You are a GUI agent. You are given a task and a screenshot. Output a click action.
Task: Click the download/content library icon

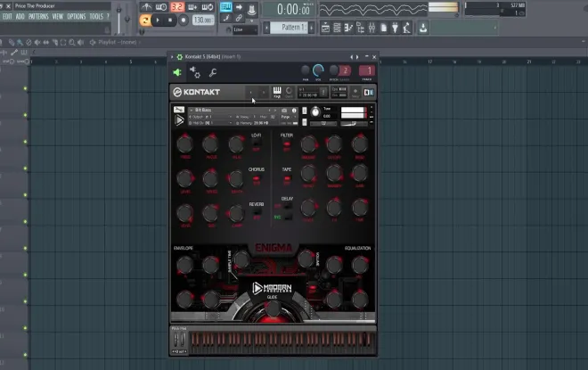tap(423, 28)
